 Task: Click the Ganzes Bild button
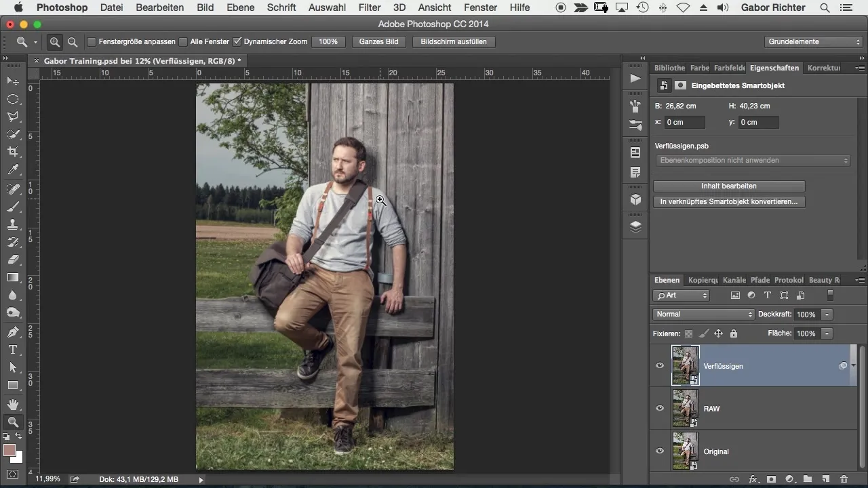tap(378, 42)
